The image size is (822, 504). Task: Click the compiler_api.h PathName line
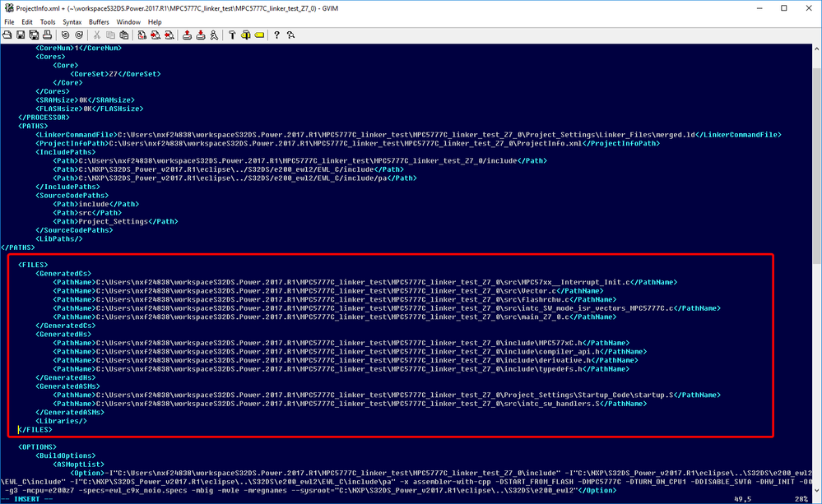point(350,352)
